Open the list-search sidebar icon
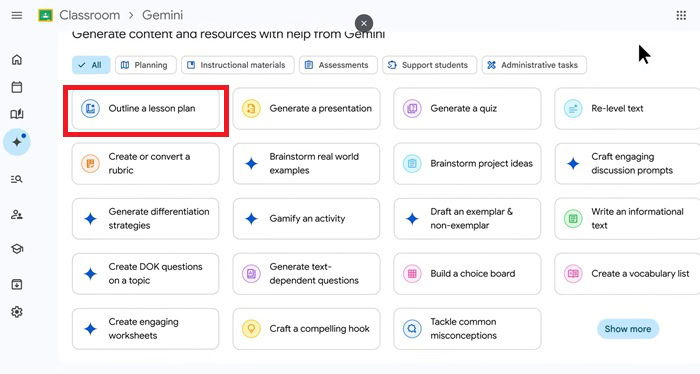700x374 pixels. [x=17, y=179]
